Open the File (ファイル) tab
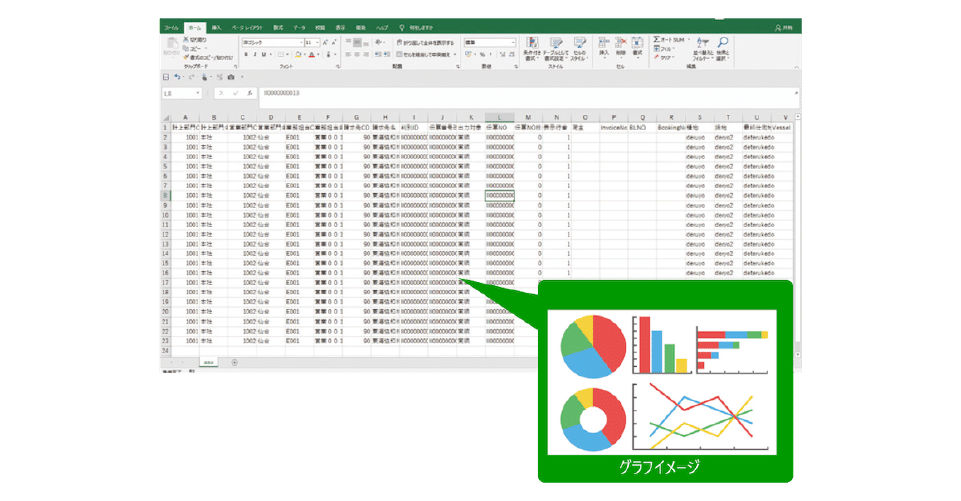Screen dimensions: 961x501 point(171,27)
